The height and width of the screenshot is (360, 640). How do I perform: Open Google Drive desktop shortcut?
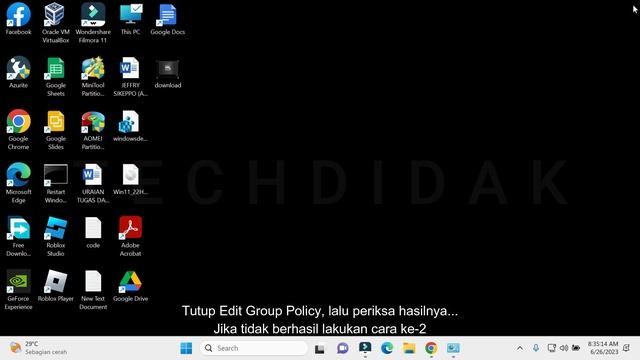point(131,286)
